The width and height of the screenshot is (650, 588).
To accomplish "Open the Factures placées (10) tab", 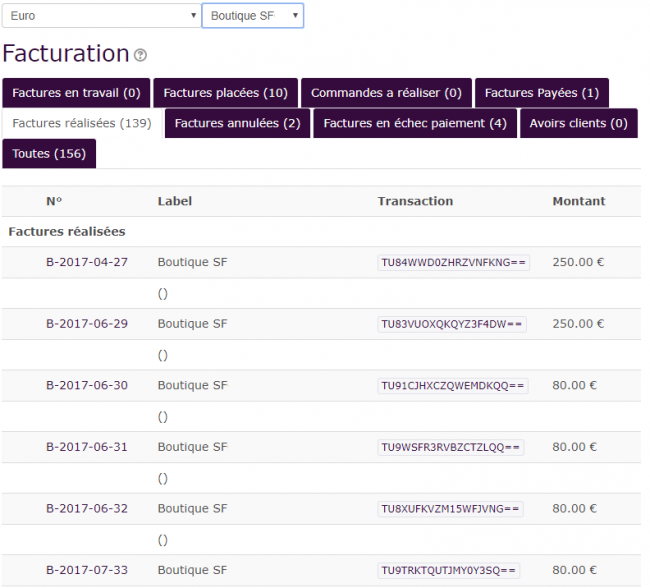I will click(225, 93).
